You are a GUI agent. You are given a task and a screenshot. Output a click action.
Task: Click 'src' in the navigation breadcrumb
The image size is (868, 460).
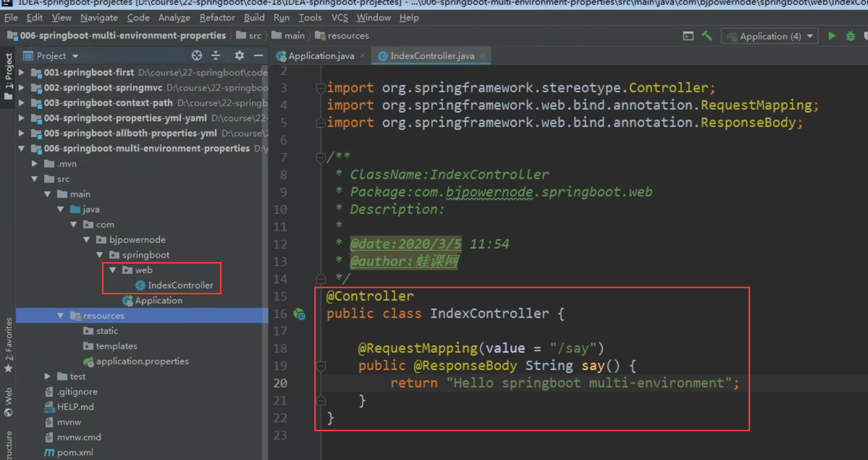pyautogui.click(x=255, y=35)
